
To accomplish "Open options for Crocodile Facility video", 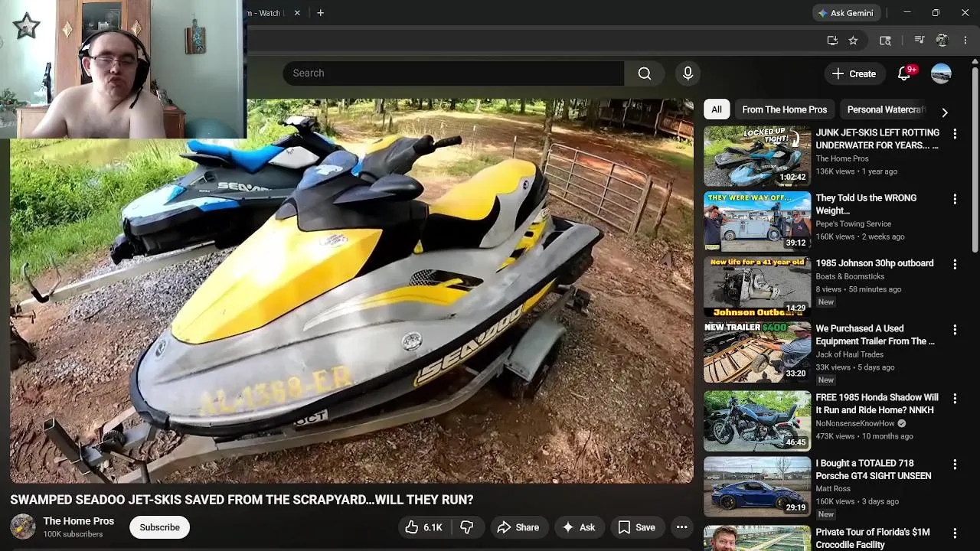I will [x=955, y=533].
